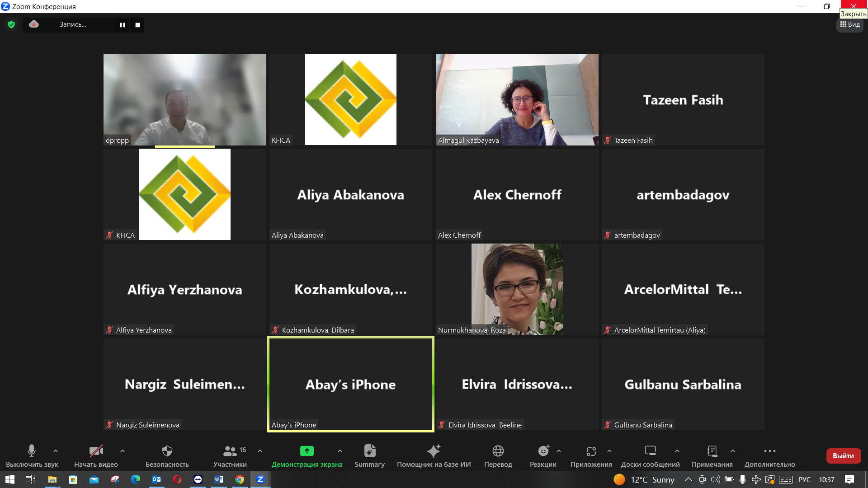Select Gulbanu Sarbalina participant tile
The width and height of the screenshot is (868, 488).
[683, 384]
